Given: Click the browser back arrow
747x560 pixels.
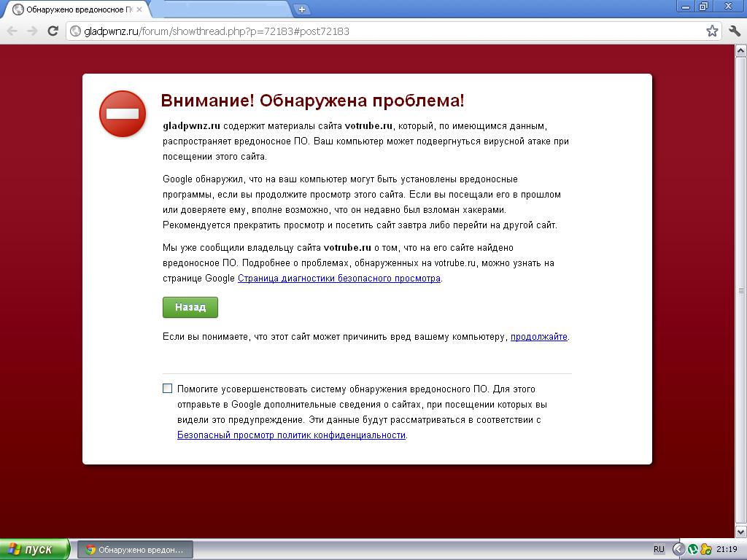Looking at the screenshot, I should [12, 31].
